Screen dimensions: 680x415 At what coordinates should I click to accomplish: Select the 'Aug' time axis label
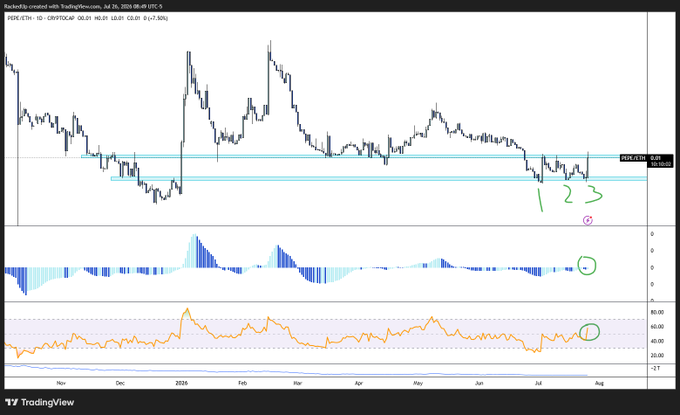click(x=599, y=383)
